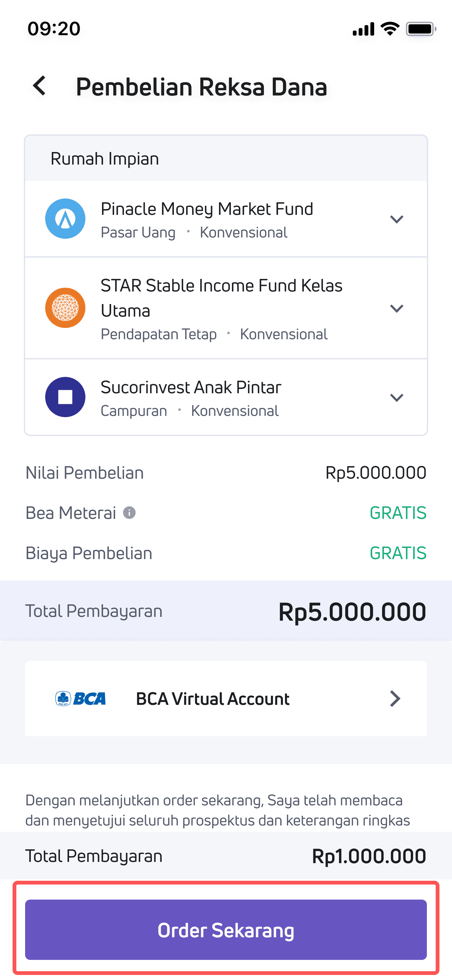Tap the Wi-Fi status icon
This screenshot has height=980, width=452.
click(x=390, y=29)
